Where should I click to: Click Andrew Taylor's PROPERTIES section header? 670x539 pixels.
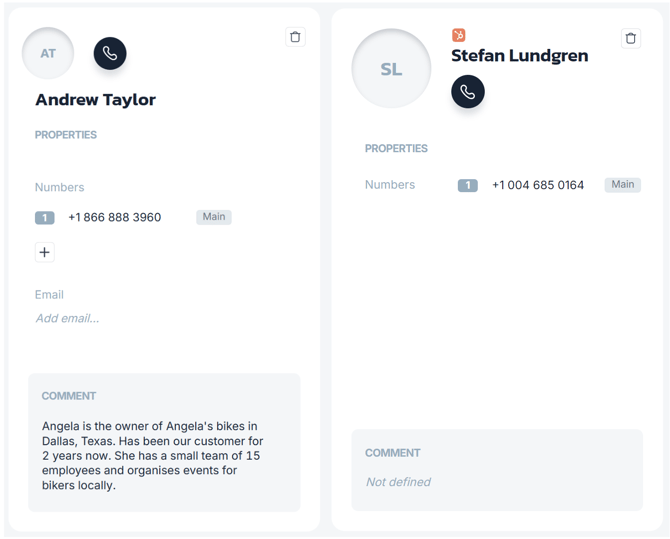point(66,135)
